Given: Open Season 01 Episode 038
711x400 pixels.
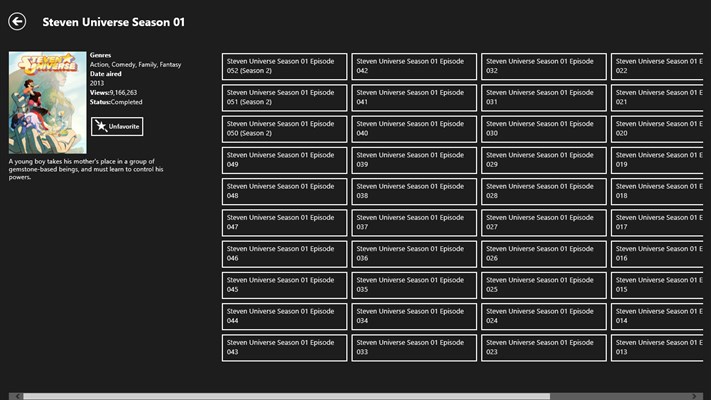Looking at the screenshot, I should coord(414,192).
